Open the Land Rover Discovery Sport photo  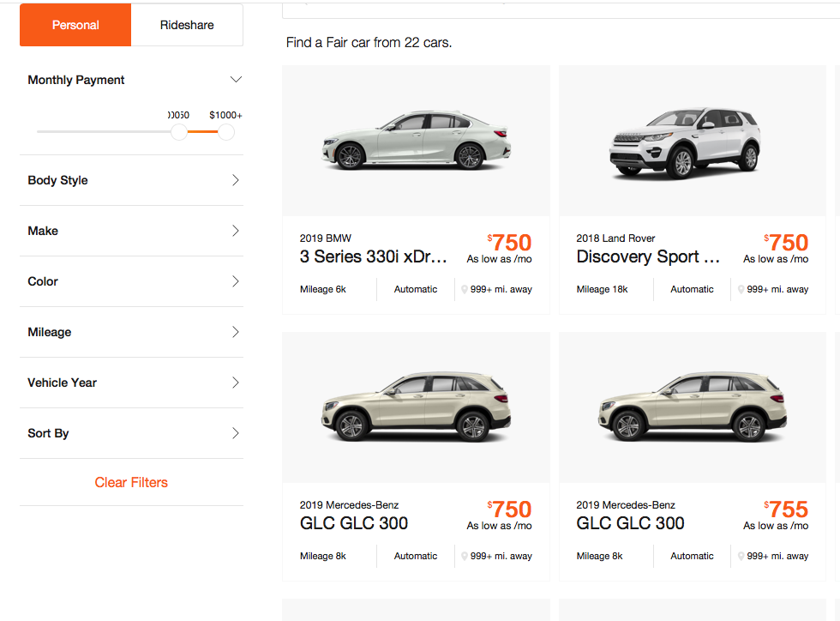693,141
